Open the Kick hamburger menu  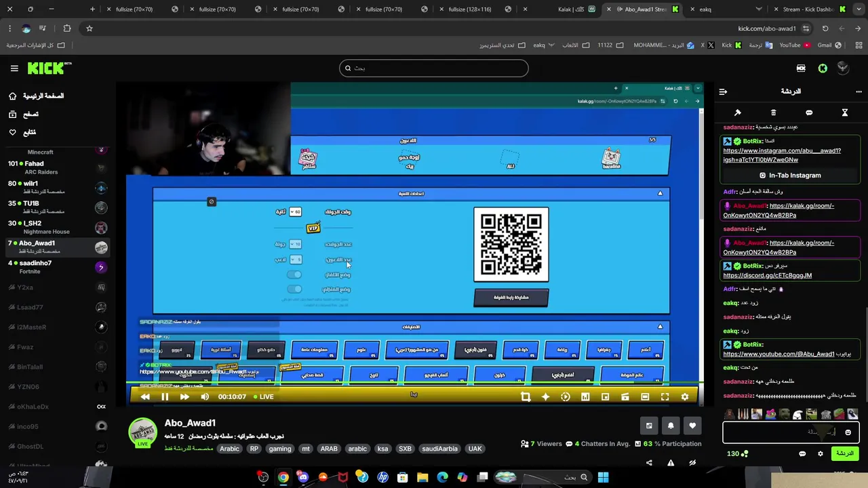pos(14,68)
